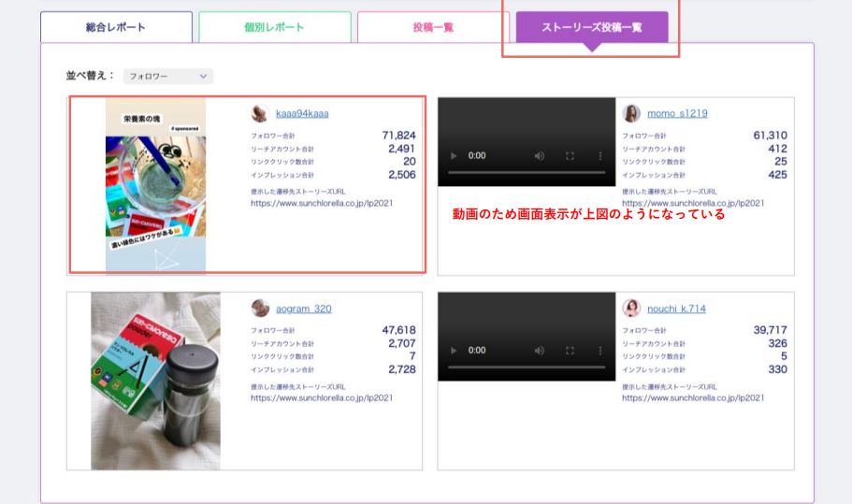Image resolution: width=852 pixels, height=504 pixels.
Task: Click the aogram_320 avatar image
Action: 260,308
